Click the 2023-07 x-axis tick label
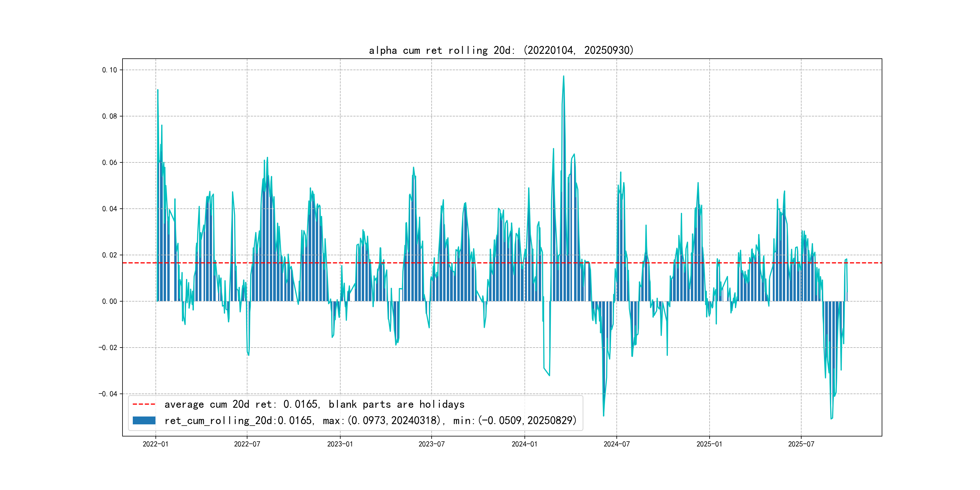 [431, 444]
